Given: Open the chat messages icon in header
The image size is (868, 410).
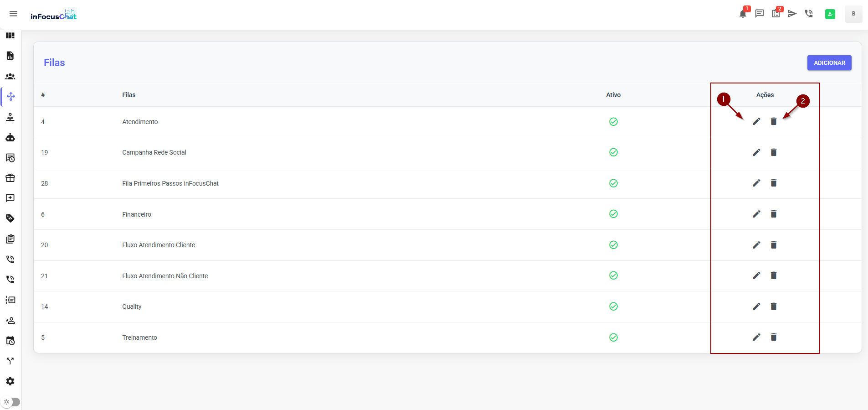Looking at the screenshot, I should [759, 14].
